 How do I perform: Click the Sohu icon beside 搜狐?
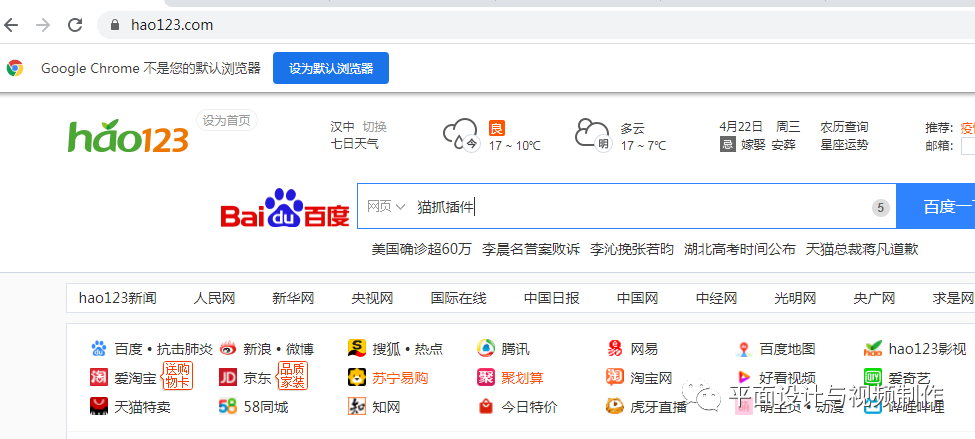click(x=357, y=348)
